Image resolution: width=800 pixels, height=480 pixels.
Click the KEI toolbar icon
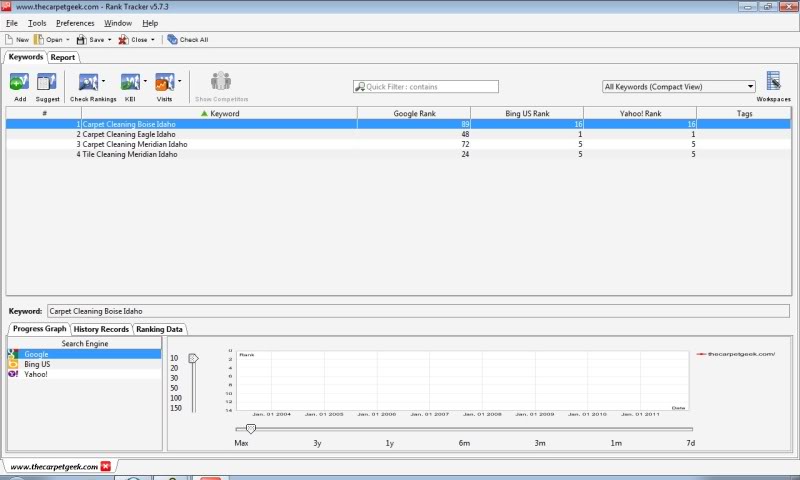coord(130,83)
